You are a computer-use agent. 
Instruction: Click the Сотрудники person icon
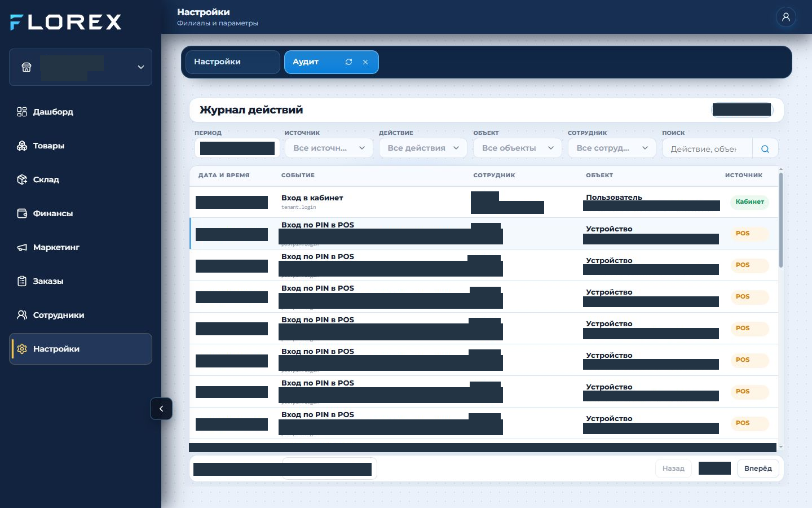[22, 315]
